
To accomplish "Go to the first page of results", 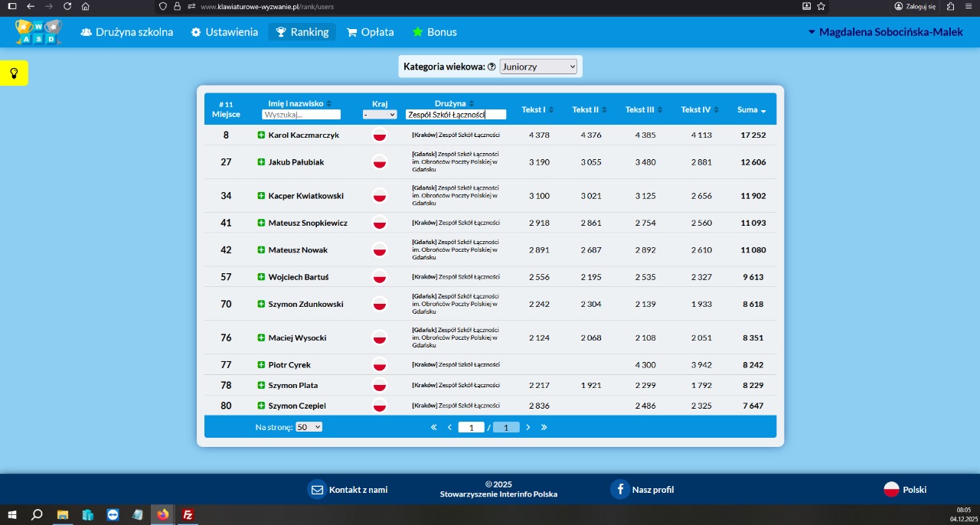I will pos(433,427).
